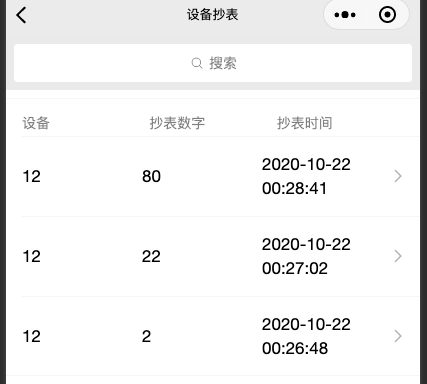Screen dimensions: 427x384
Task: Select the 抄表时间 column header
Action: click(x=304, y=123)
